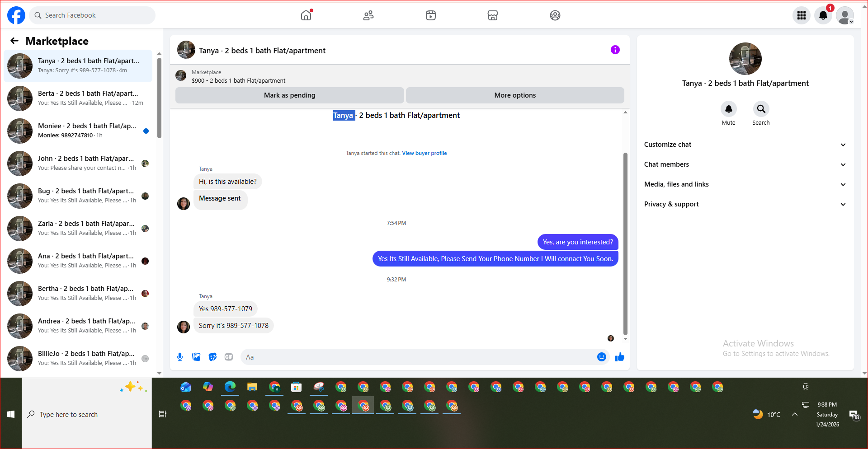This screenshot has height=449, width=868.
Task: Click chat messages scrollbar thumb
Action: click(625, 244)
